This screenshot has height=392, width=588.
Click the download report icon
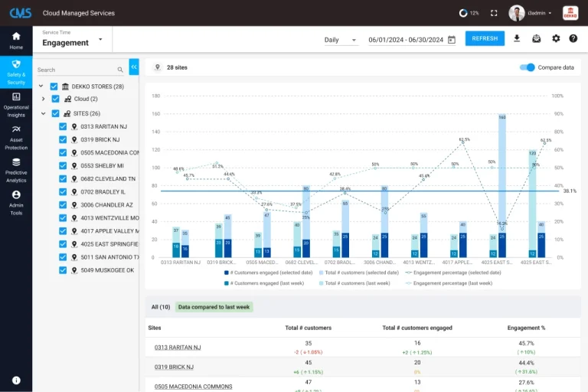[x=517, y=38]
